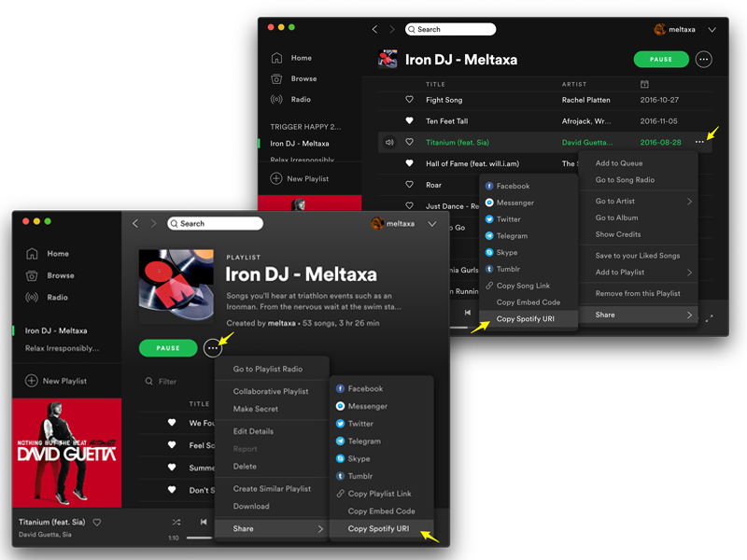Open meltaxa creator link in playlist info
The width and height of the screenshot is (747, 560).
click(282, 323)
